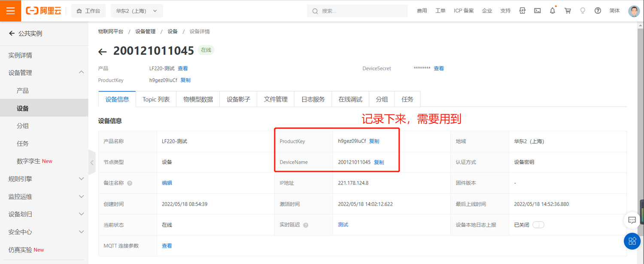Switch to the 设备影子 tab
The image size is (644, 264).
pyautogui.click(x=238, y=99)
